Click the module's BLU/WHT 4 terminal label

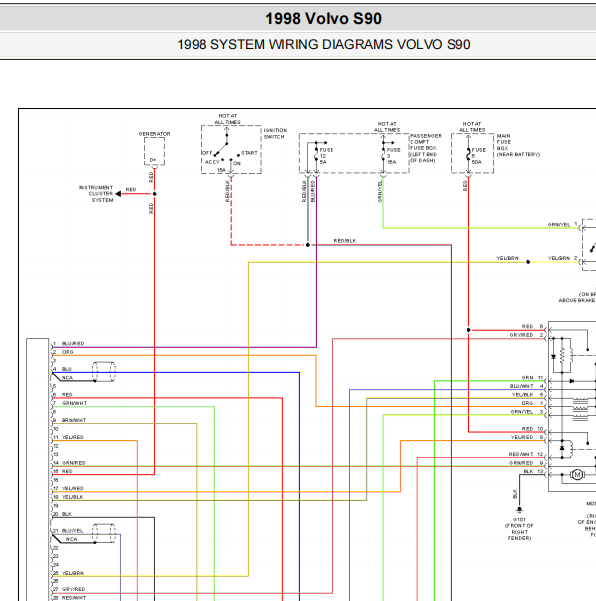527,386
